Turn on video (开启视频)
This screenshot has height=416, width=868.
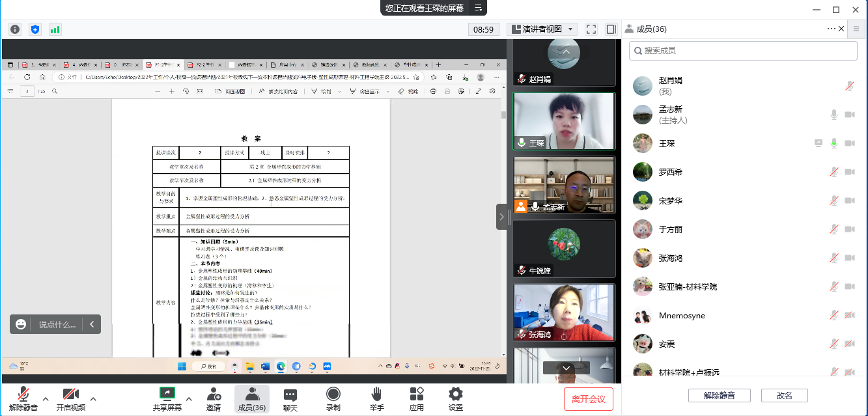click(x=70, y=398)
